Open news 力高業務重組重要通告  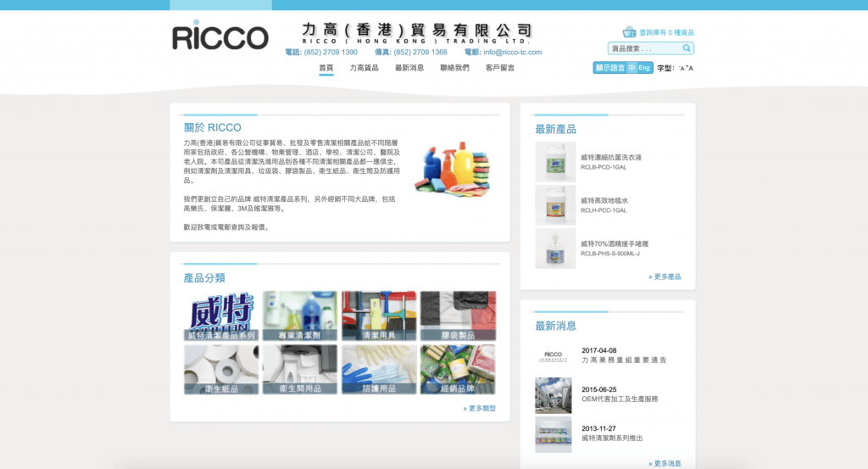(624, 360)
